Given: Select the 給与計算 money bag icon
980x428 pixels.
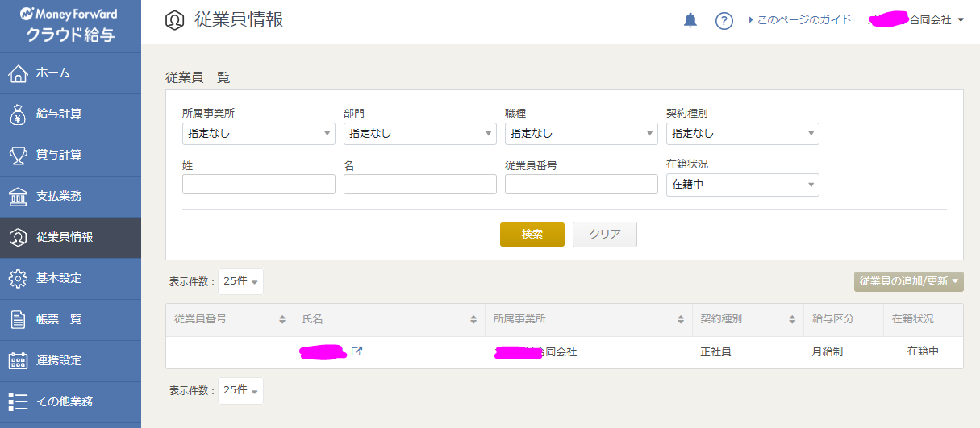Looking at the screenshot, I should [x=18, y=114].
